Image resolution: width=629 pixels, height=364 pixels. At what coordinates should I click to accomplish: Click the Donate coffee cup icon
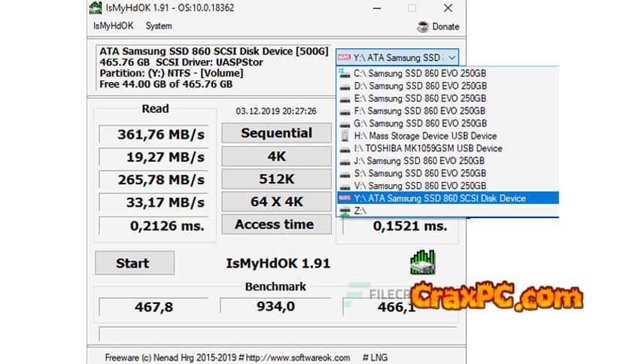click(423, 27)
